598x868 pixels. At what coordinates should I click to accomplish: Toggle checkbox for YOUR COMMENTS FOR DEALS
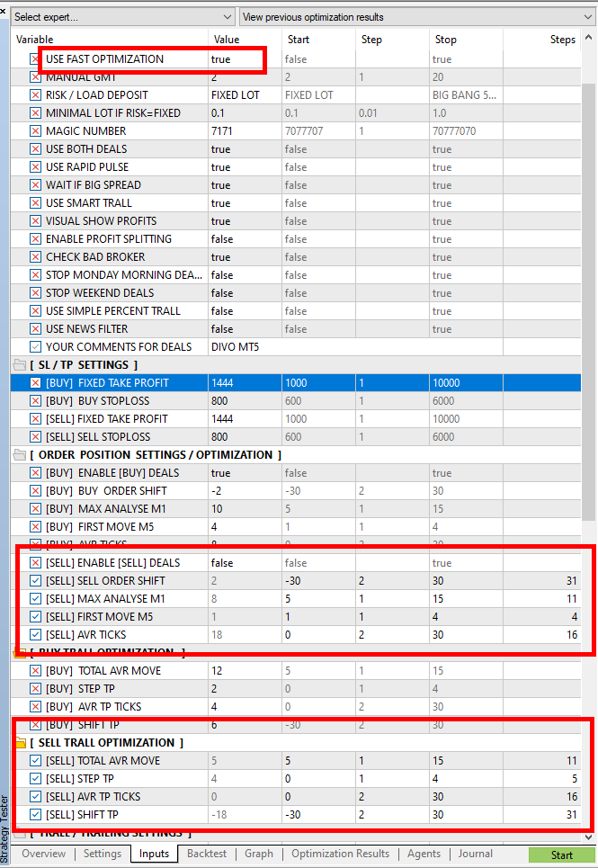[35, 346]
